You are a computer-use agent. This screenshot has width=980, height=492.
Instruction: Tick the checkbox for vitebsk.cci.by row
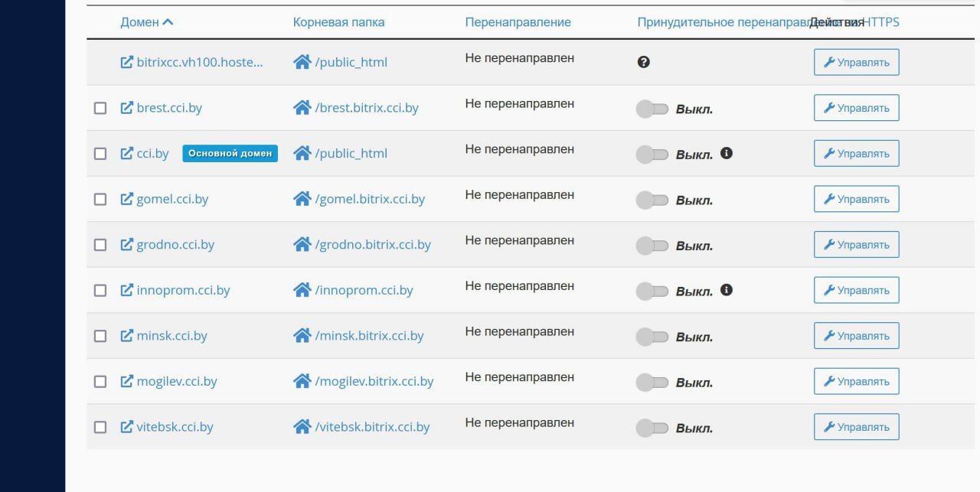(x=100, y=427)
